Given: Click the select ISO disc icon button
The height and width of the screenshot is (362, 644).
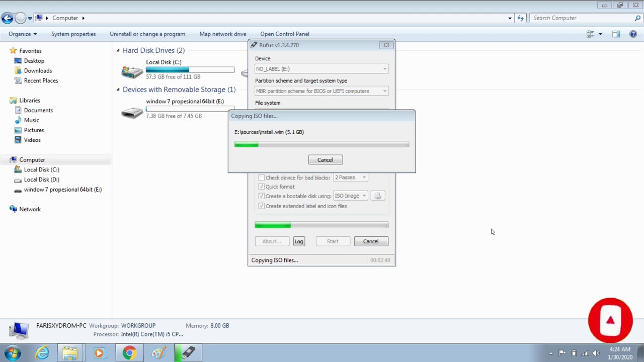Looking at the screenshot, I should point(378,196).
